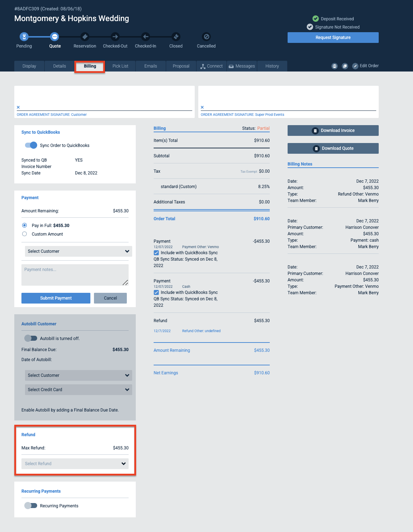Select Custom Amount radio option
Image resolution: width=413 pixels, height=532 pixels.
(x=24, y=234)
